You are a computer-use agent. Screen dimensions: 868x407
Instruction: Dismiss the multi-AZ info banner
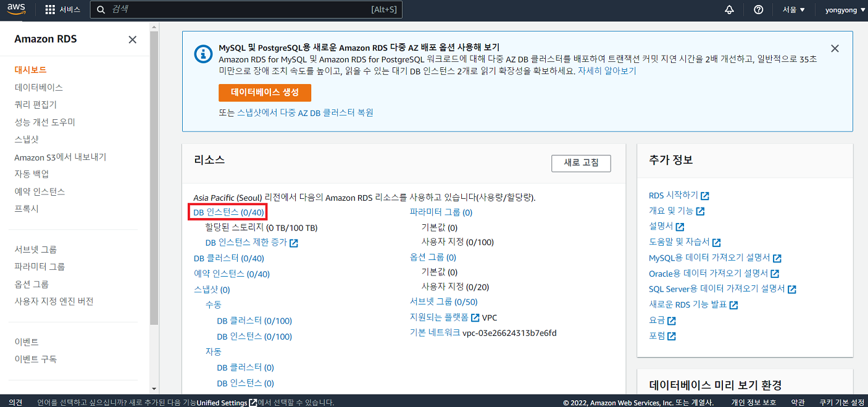coord(835,48)
